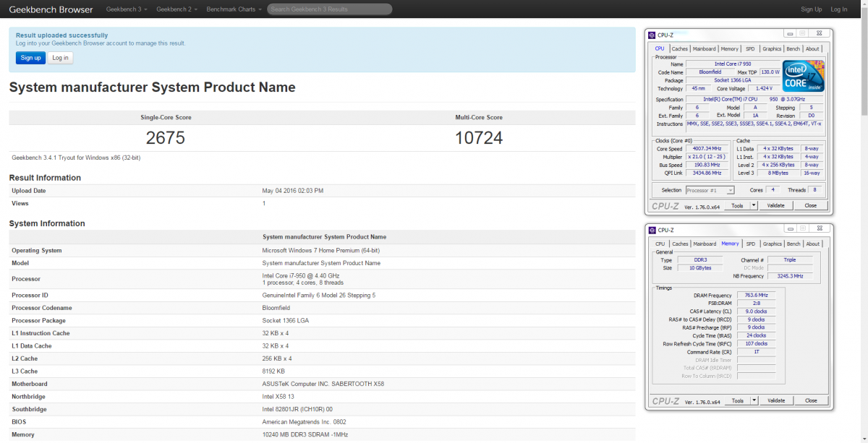The width and height of the screenshot is (868, 443).
Task: Select the SPD tab in the Memory-tab CPU-Z window
Action: pyautogui.click(x=750, y=244)
